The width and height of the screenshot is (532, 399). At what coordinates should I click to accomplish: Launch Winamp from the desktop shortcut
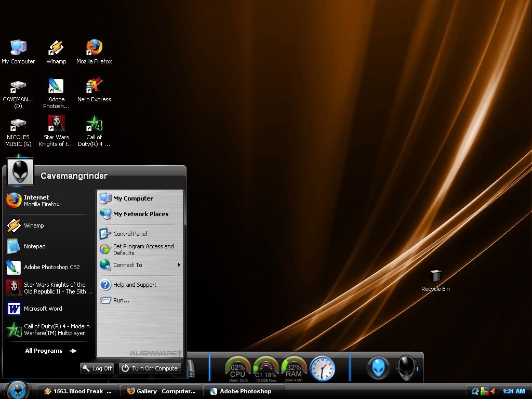click(x=56, y=51)
